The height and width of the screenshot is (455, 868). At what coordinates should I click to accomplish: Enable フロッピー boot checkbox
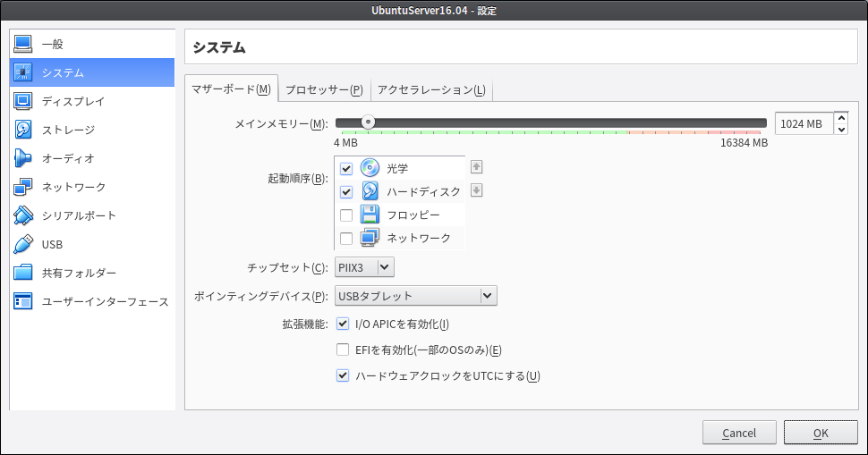pos(346,215)
